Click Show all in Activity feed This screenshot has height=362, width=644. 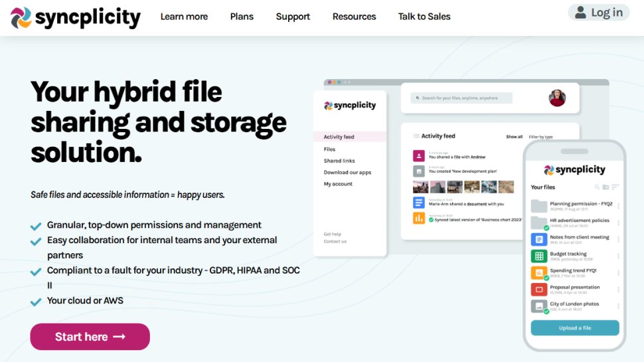click(515, 137)
